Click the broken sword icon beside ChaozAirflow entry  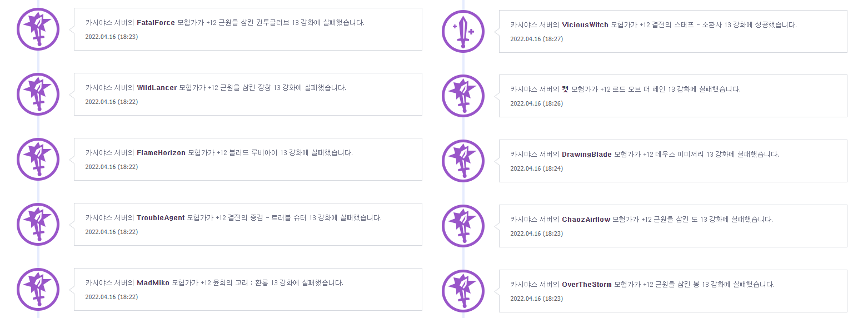[x=463, y=226]
